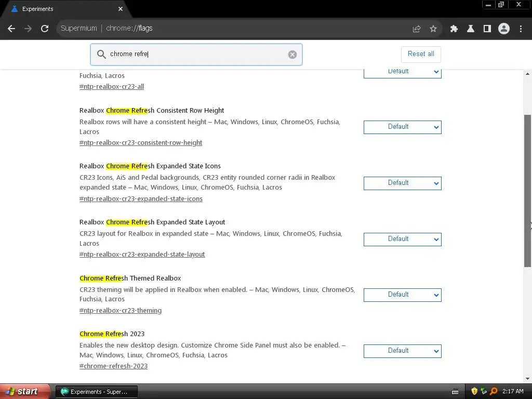This screenshot has height=399, width=532.
Task: Follow the #chrome-refresh-2023 link
Action: tap(113, 366)
